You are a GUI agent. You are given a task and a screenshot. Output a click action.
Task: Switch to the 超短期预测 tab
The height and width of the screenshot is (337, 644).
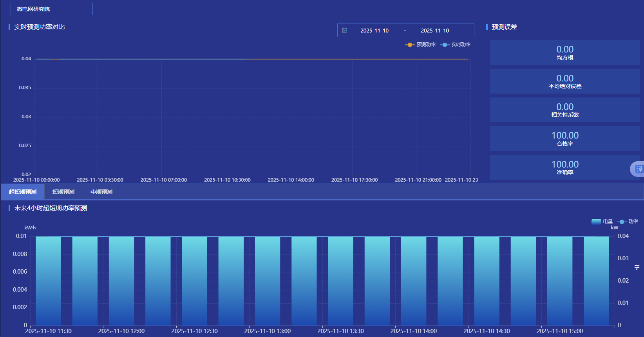click(23, 192)
